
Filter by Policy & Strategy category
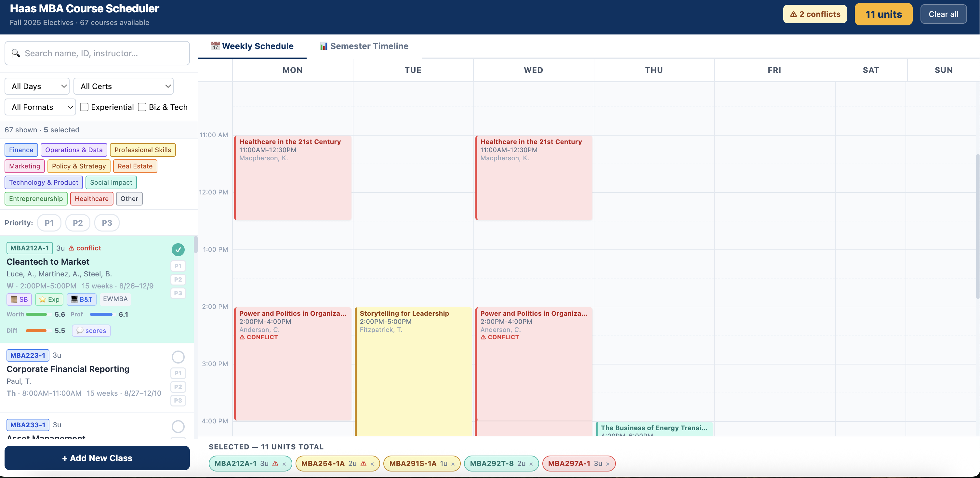79,166
